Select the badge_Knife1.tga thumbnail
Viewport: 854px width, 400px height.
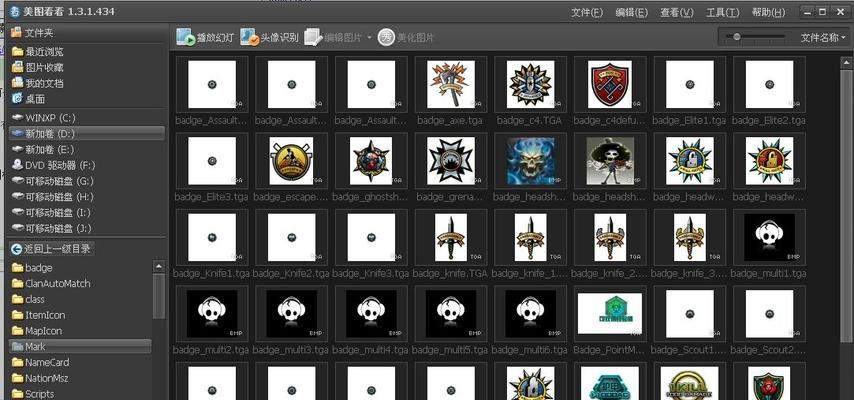[212, 237]
